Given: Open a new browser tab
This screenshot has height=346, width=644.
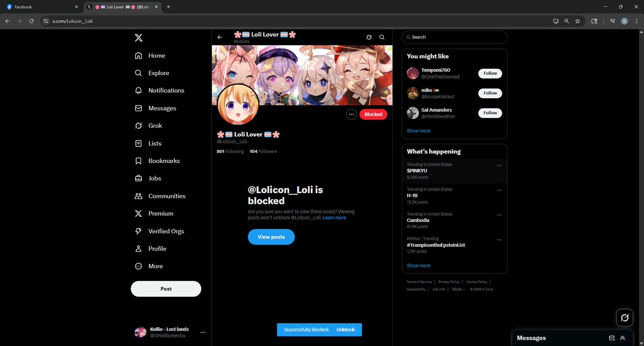Looking at the screenshot, I should [x=169, y=7].
